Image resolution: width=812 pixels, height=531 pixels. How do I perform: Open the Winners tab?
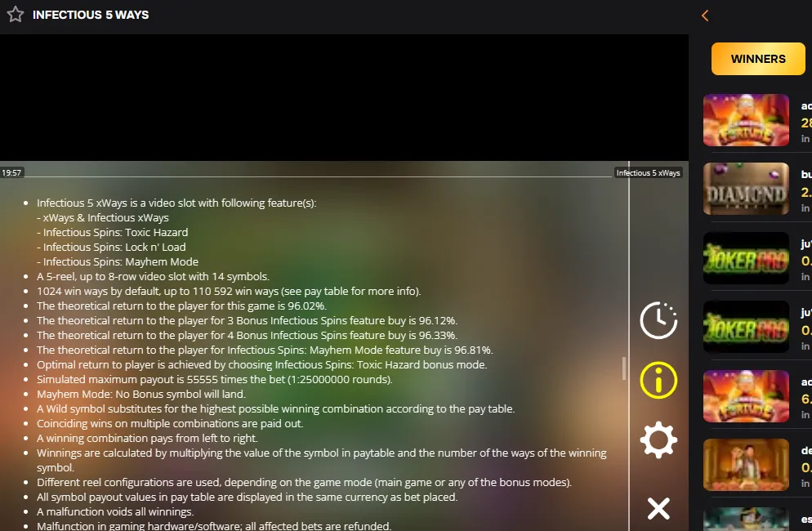[x=758, y=59]
